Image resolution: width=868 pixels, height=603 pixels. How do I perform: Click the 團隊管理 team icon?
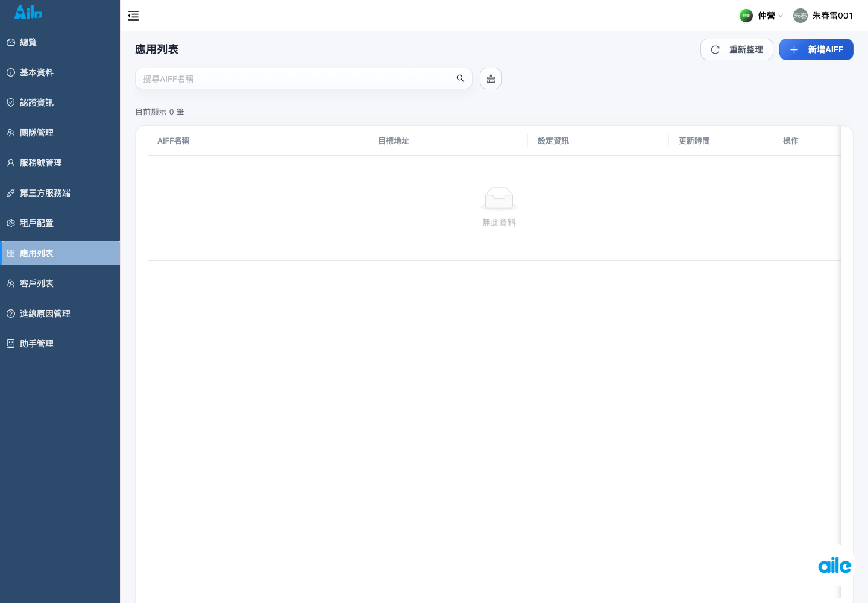tap(11, 133)
